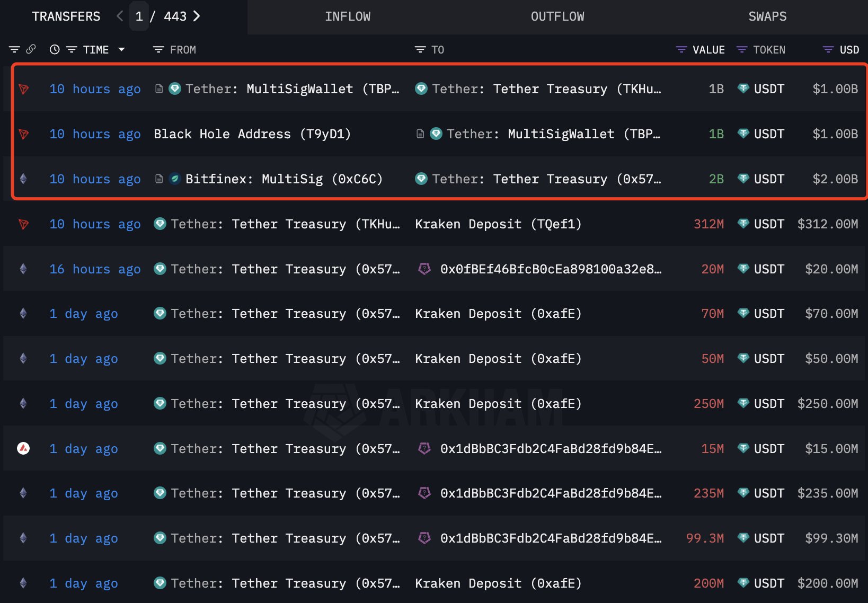
Task: Click the clock icon beside TIME
Action: coord(55,49)
